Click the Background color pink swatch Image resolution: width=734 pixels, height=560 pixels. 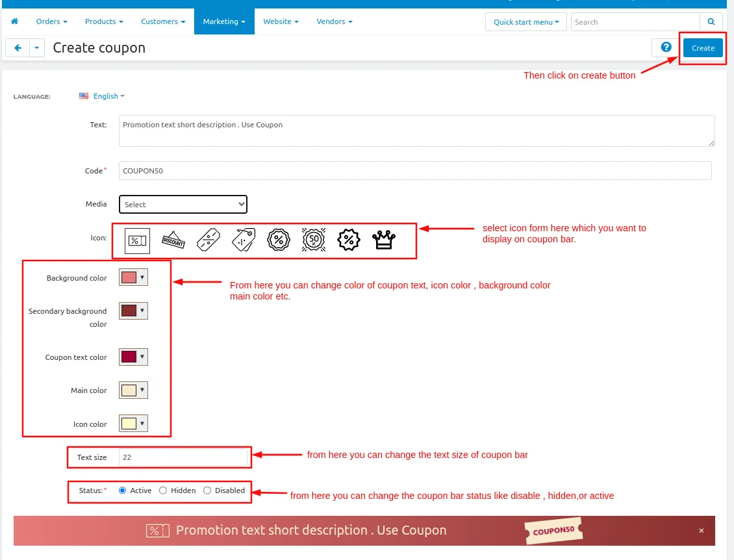click(x=129, y=277)
